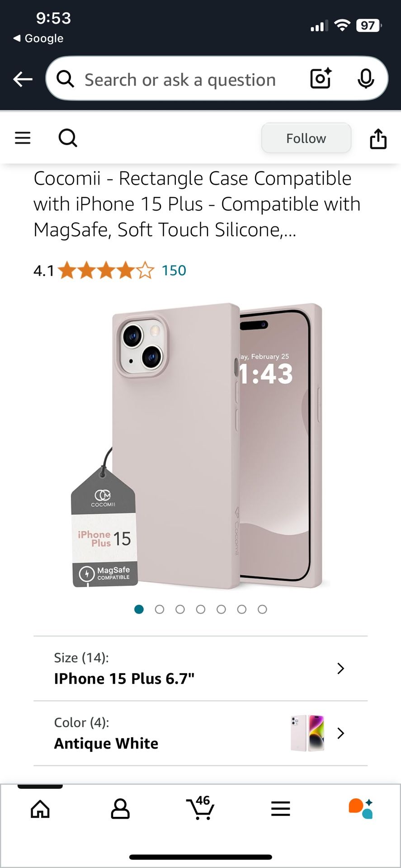The width and height of the screenshot is (401, 868).
Task: Select the second image carousel dot
Action: pyautogui.click(x=160, y=609)
